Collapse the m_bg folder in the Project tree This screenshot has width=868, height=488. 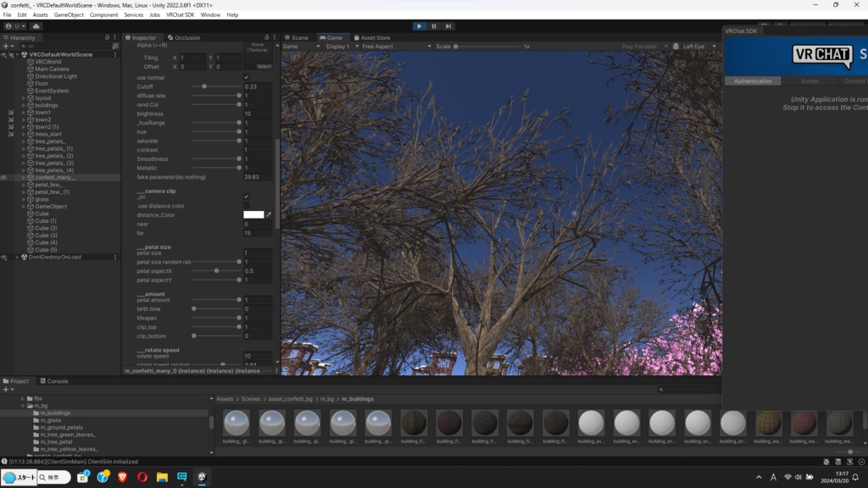(x=23, y=406)
